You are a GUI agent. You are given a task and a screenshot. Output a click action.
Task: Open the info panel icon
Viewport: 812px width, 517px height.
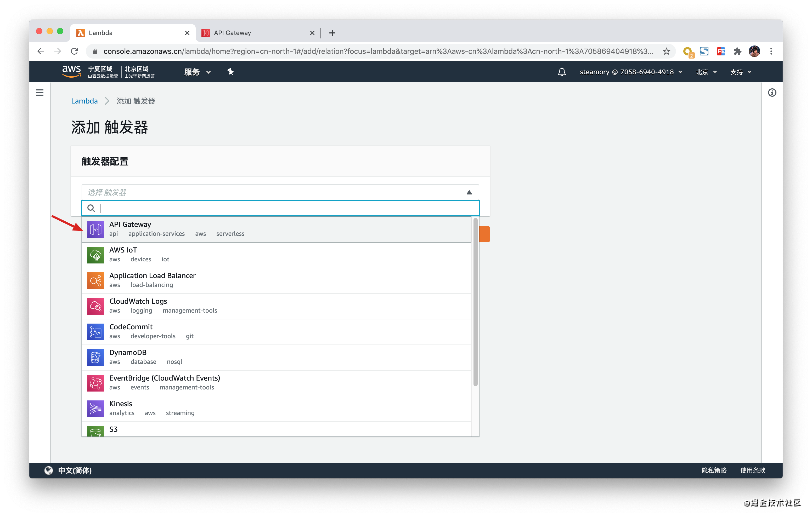point(772,92)
